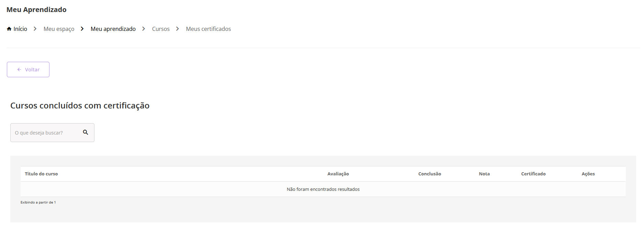Go to Início breadcrumb link
Viewport: 644px width, 232px height.
click(x=20, y=29)
